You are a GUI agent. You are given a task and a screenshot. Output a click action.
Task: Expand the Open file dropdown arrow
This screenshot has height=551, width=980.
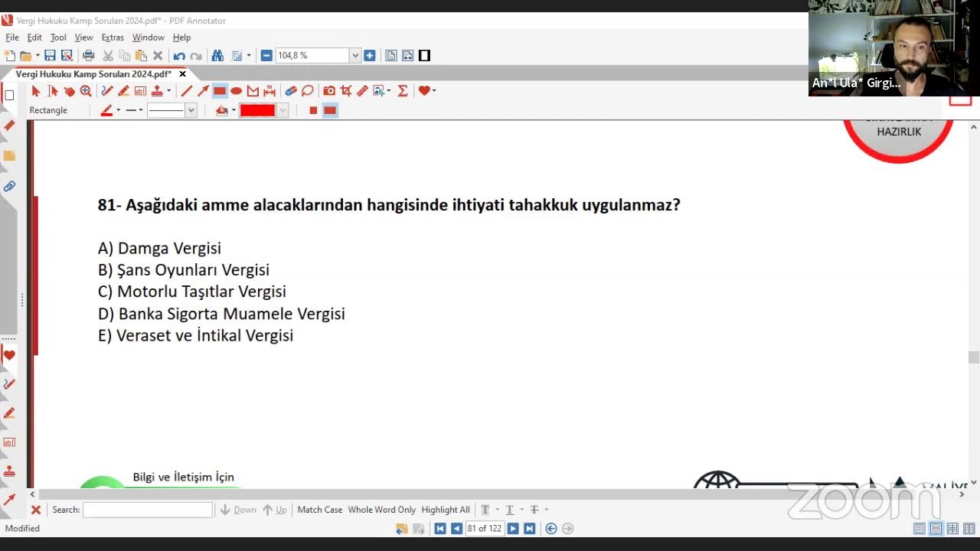coord(38,55)
